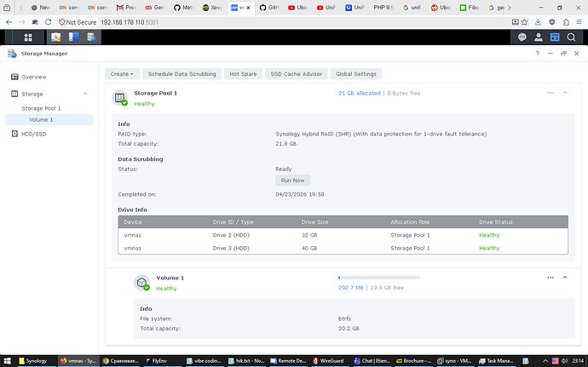588x367 pixels.
Task: Click the 40 GB drive size cell
Action: pos(309,248)
